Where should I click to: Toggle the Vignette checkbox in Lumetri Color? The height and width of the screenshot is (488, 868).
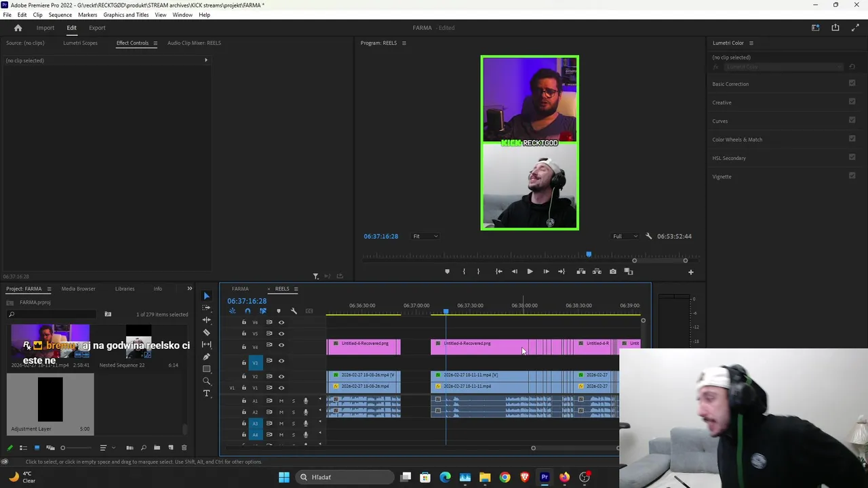[852, 176]
